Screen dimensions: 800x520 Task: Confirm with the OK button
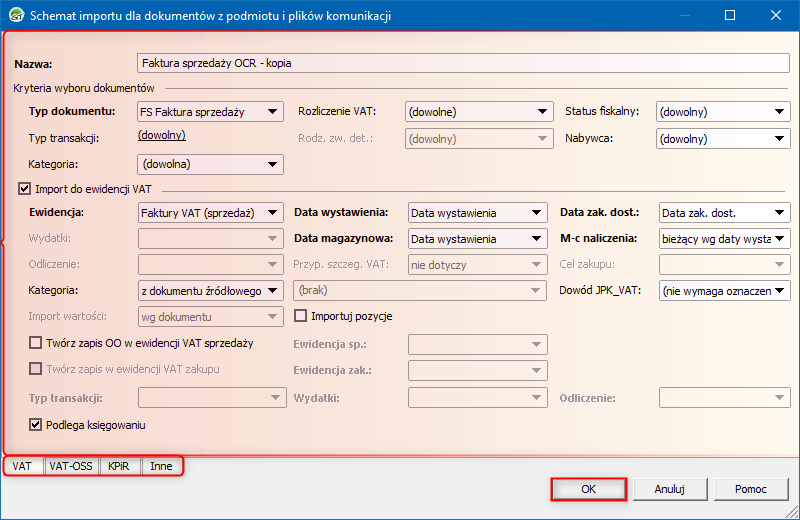[588, 489]
